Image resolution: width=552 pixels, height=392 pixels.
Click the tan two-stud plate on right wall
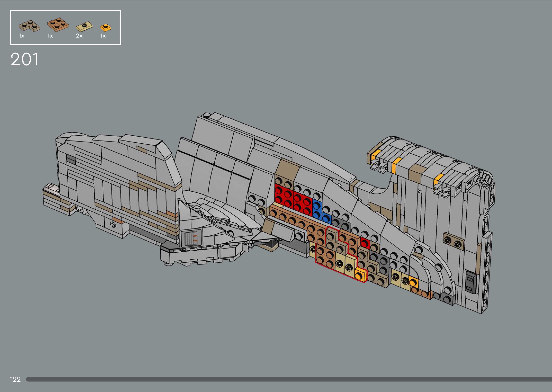click(x=453, y=241)
